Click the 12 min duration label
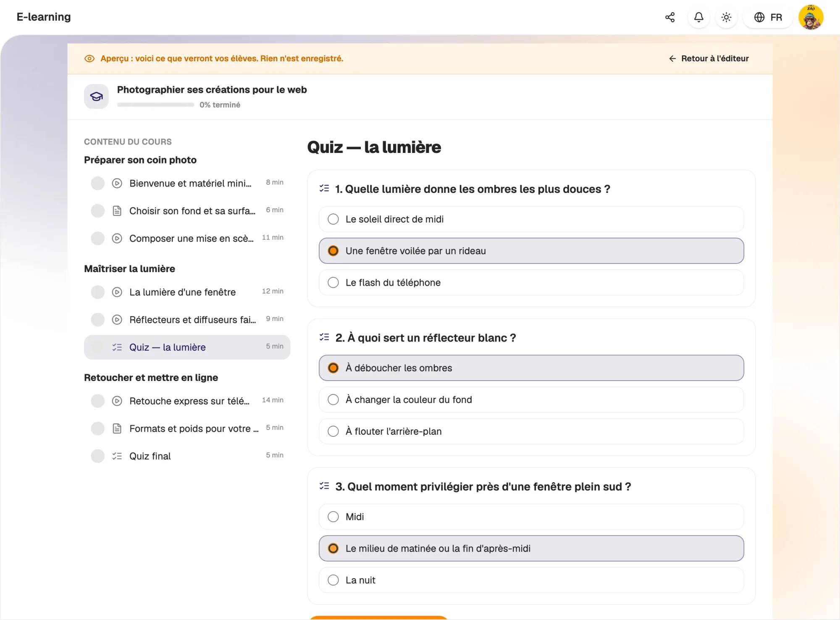The image size is (840, 620). (x=273, y=291)
